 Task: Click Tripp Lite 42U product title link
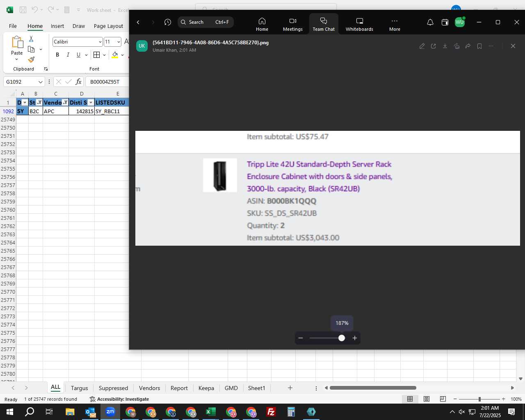click(320, 176)
